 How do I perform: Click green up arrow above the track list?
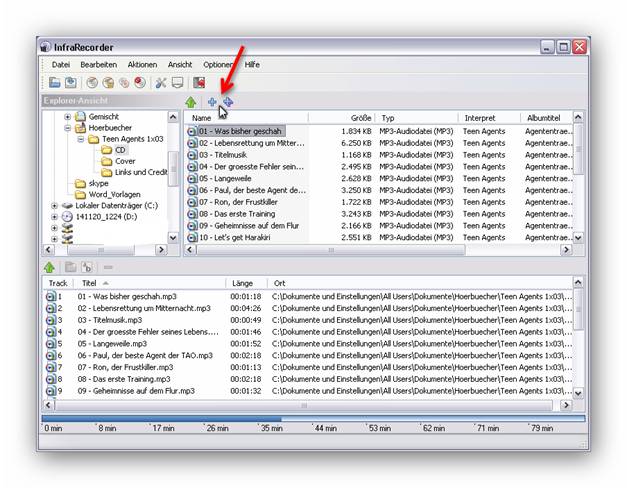(49, 267)
